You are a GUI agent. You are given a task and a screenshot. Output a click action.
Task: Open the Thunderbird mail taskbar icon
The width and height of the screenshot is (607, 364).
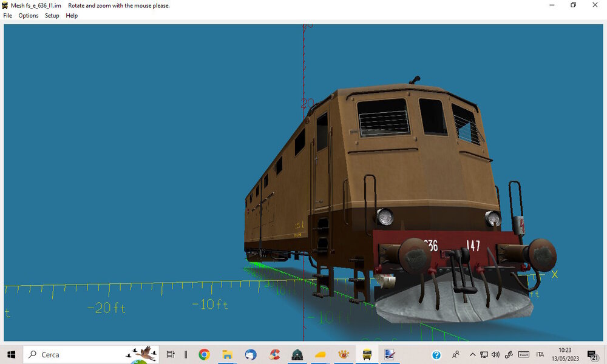251,354
